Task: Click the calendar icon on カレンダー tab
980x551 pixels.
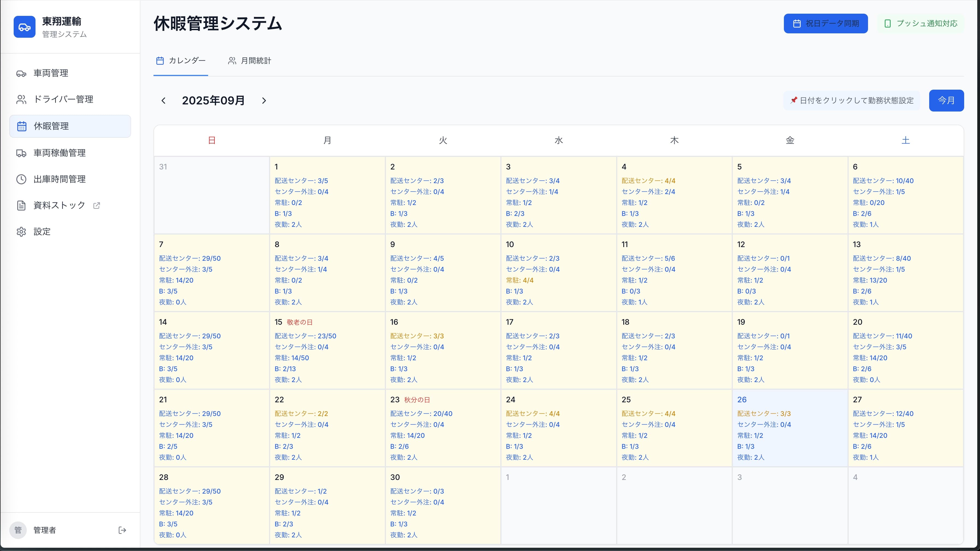Action: (160, 61)
